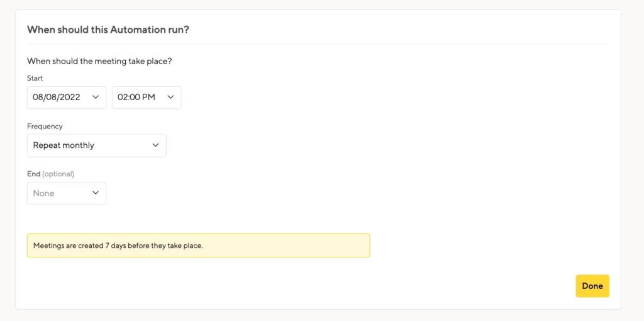Open the End date dropdown showing None
The image size is (644, 321).
tap(67, 193)
